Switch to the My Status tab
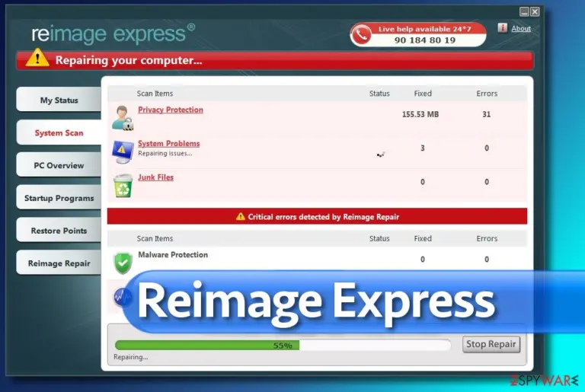The height and width of the screenshot is (392, 585). tap(59, 100)
